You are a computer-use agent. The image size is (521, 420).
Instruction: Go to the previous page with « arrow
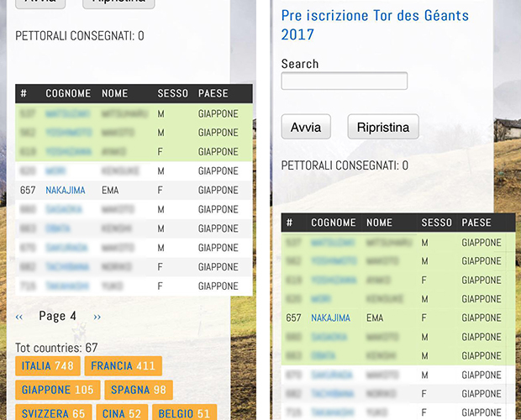click(19, 317)
